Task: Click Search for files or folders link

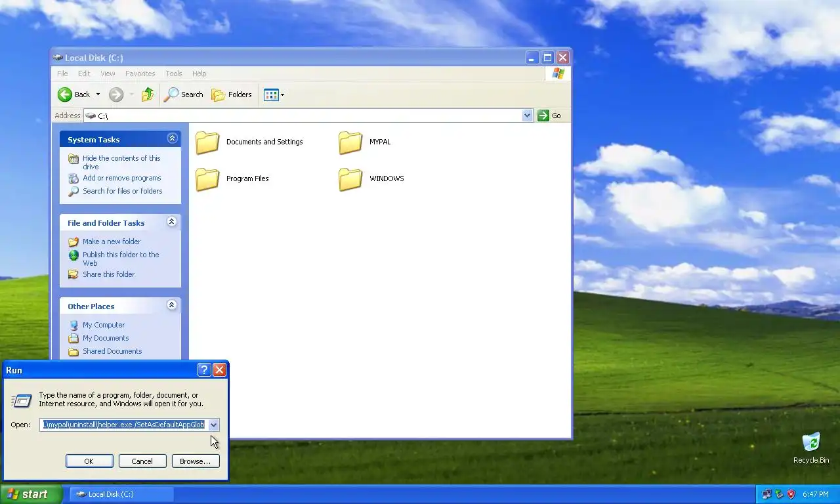Action: pyautogui.click(x=122, y=191)
